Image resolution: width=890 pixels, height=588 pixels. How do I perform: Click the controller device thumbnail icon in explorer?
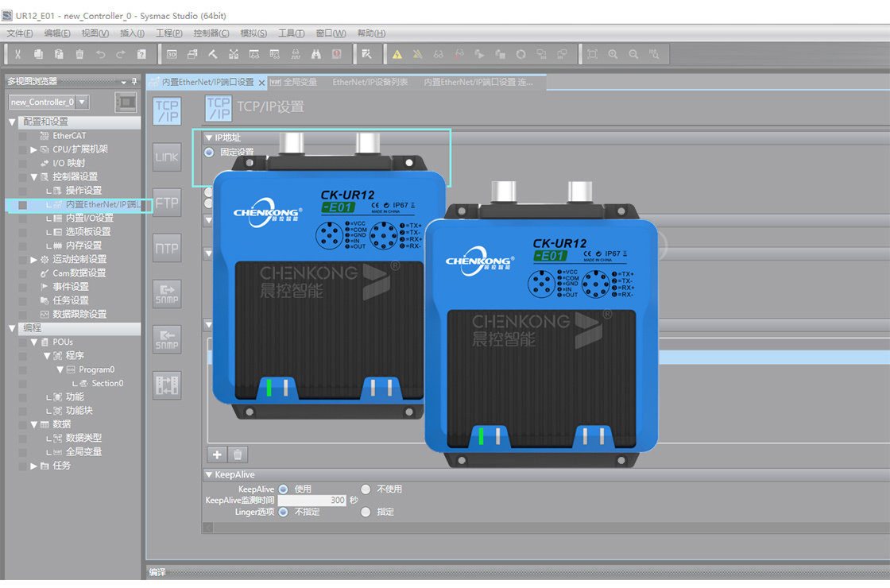tap(126, 103)
